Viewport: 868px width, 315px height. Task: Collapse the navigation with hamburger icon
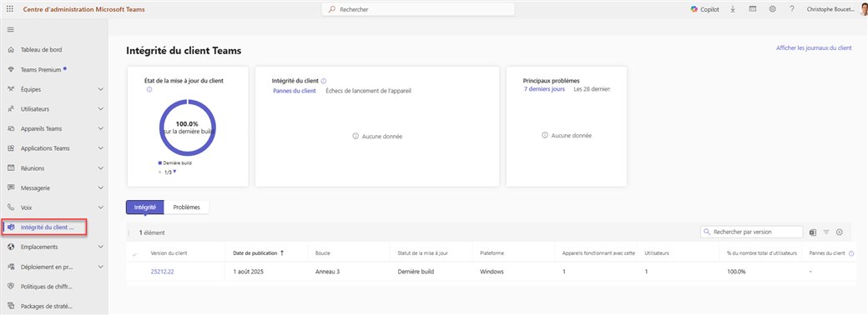[11, 30]
